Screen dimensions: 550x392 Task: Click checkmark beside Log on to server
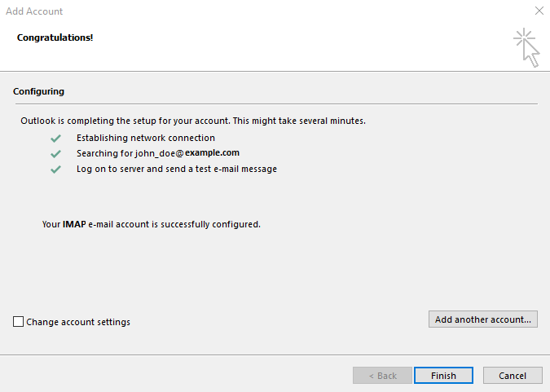click(55, 169)
